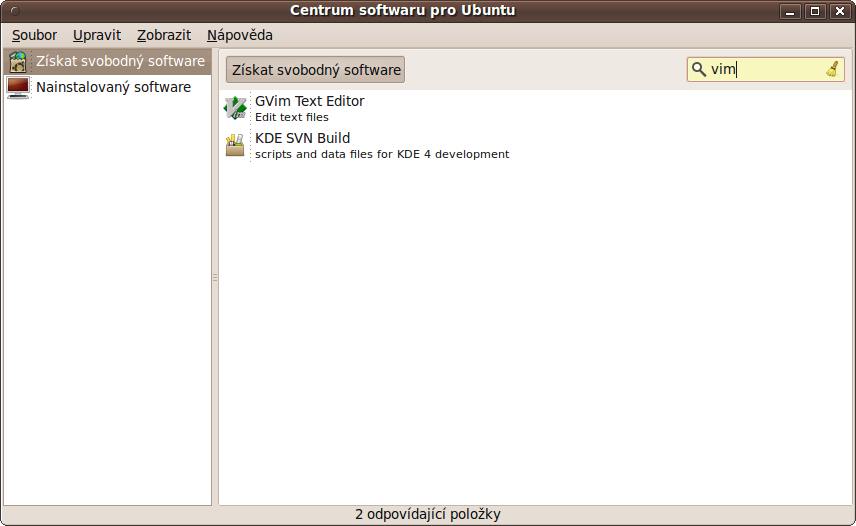The width and height of the screenshot is (856, 526).
Task: Select the GVim Text Editor result title
Action: point(309,101)
